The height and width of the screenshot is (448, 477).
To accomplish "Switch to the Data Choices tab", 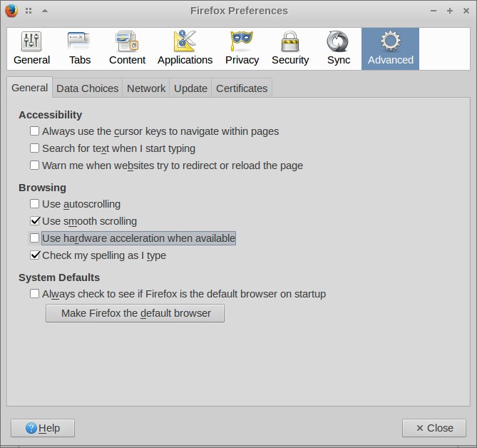I will (87, 88).
